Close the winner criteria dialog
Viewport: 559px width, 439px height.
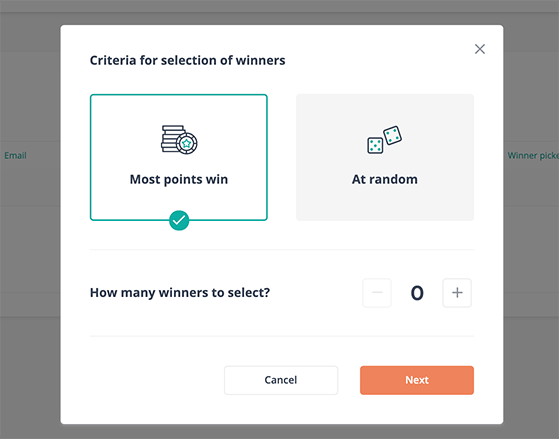(x=480, y=49)
